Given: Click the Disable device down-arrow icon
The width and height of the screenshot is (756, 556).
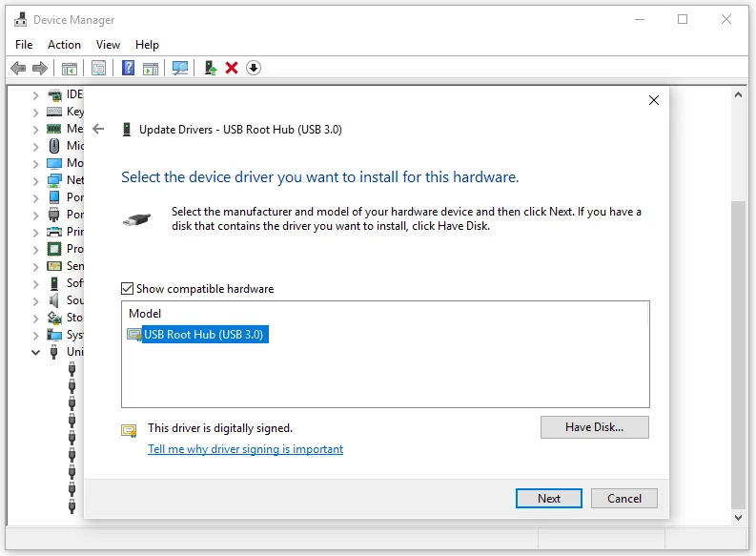Looking at the screenshot, I should point(254,68).
